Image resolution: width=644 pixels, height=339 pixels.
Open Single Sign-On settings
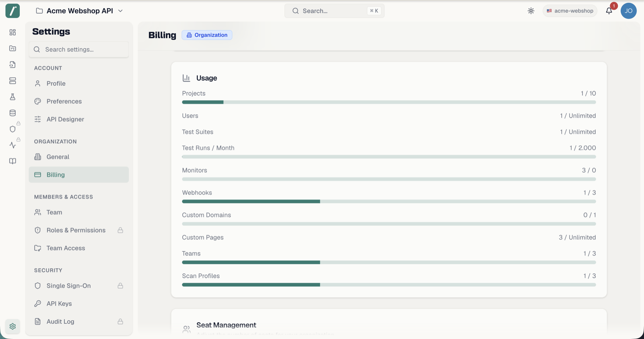click(79, 286)
